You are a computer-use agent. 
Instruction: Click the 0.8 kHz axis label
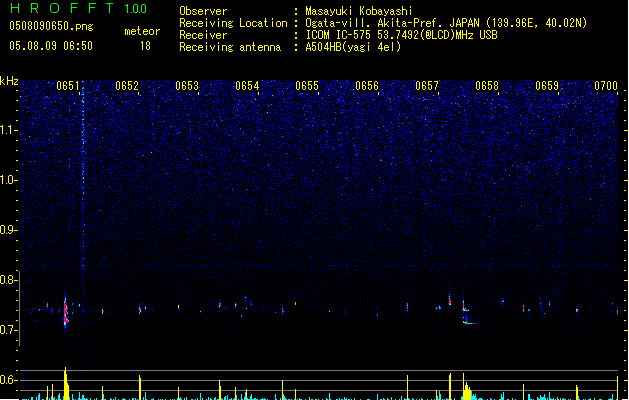tap(8, 280)
